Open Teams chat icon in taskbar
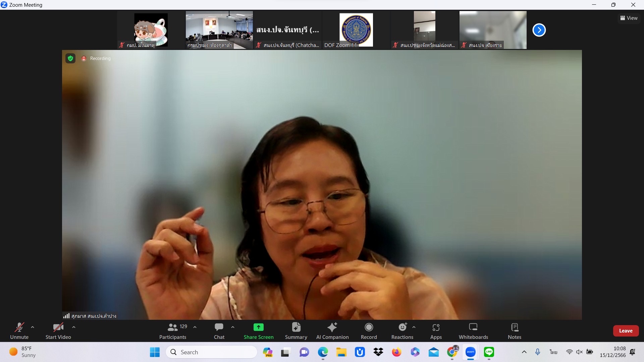644x362 pixels. click(304, 352)
